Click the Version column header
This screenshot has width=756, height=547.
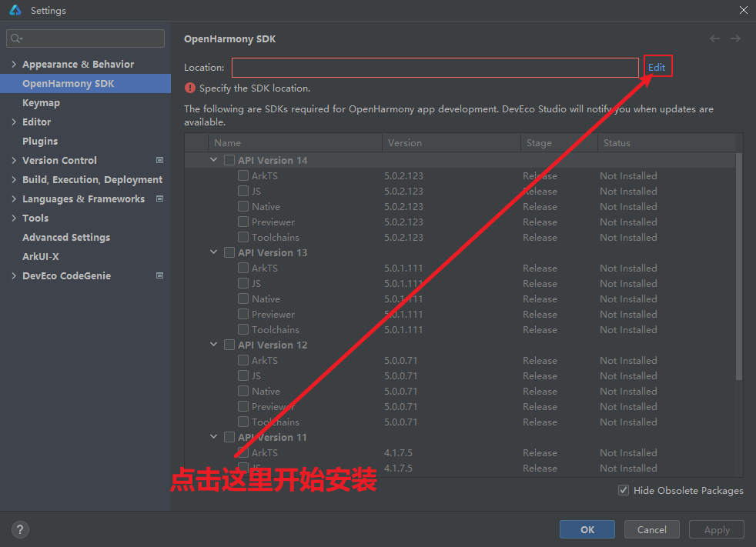point(451,142)
